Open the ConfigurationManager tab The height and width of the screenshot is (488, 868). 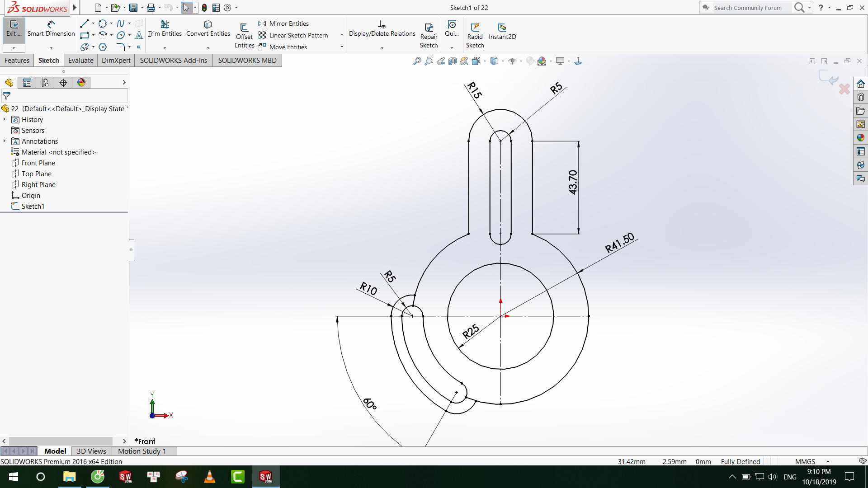pyautogui.click(x=45, y=82)
